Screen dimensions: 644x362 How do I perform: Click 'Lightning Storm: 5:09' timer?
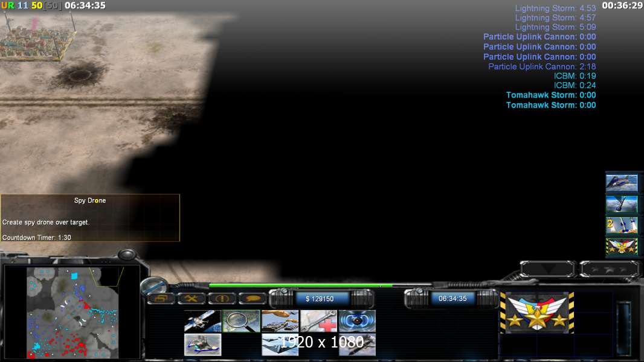point(555,27)
